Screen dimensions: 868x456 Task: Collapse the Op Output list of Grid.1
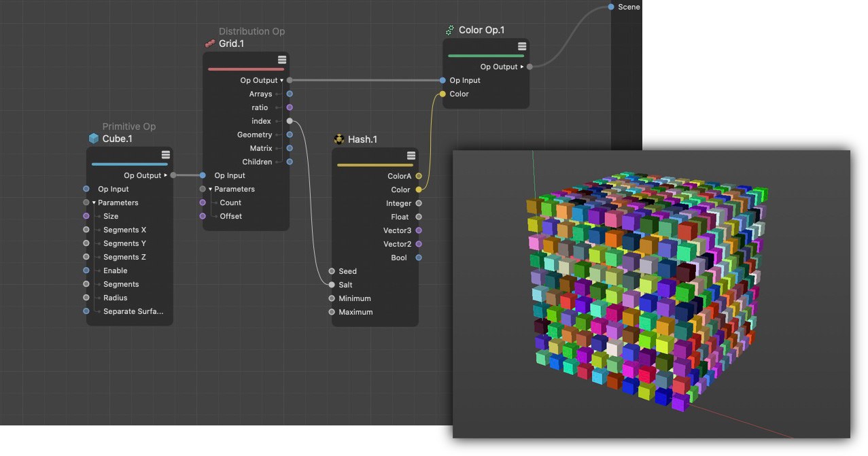point(281,80)
